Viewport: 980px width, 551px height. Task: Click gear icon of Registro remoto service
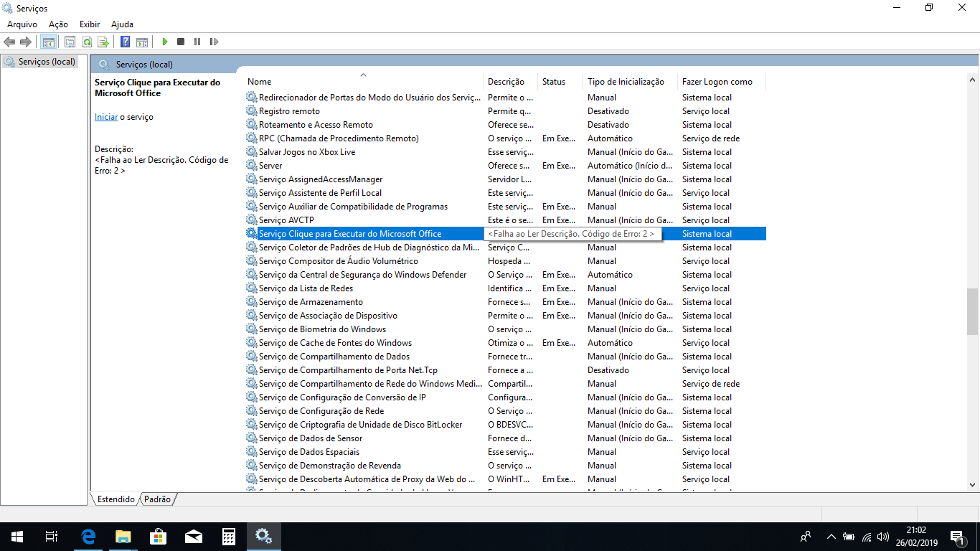[x=251, y=111]
